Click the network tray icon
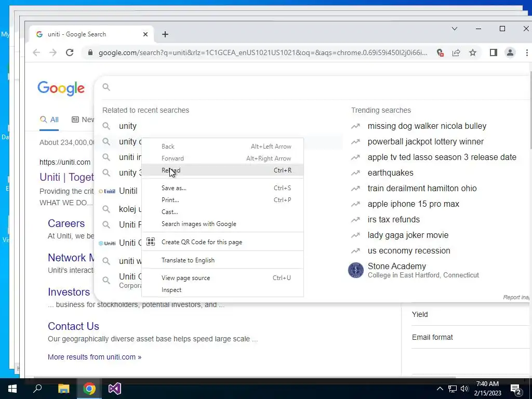Image resolution: width=532 pixels, height=399 pixels. click(453, 389)
